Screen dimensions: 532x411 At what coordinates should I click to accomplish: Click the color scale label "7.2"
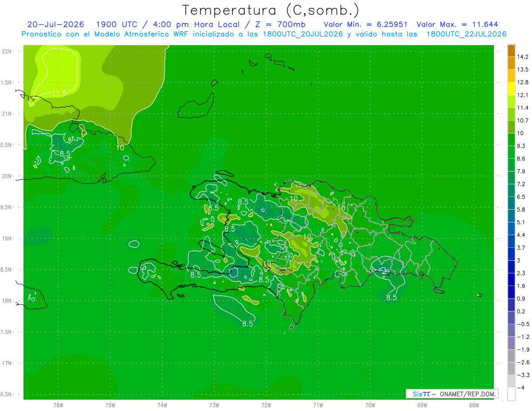pyautogui.click(x=521, y=184)
